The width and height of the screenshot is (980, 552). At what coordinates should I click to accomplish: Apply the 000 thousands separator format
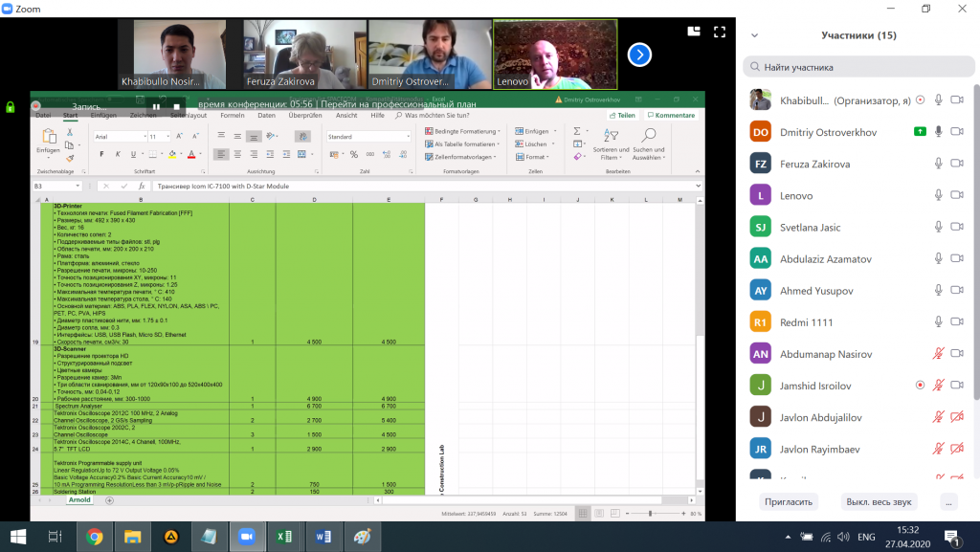click(370, 154)
